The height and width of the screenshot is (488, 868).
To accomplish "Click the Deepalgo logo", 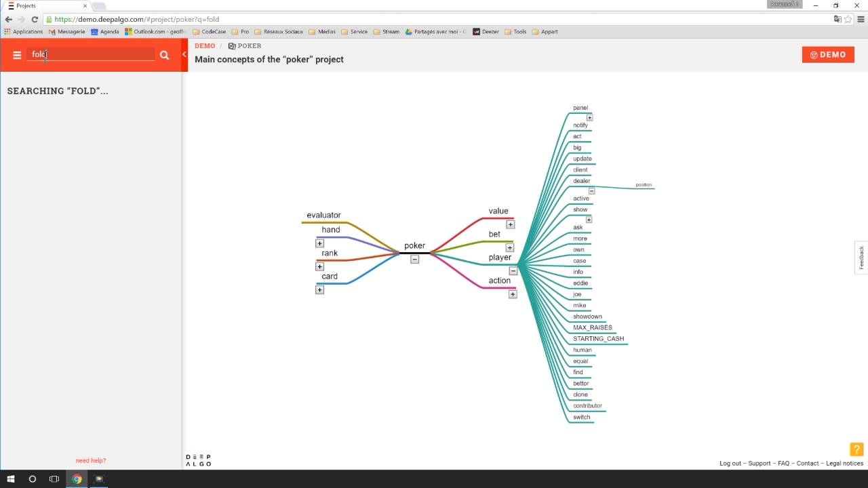I will [x=199, y=460].
